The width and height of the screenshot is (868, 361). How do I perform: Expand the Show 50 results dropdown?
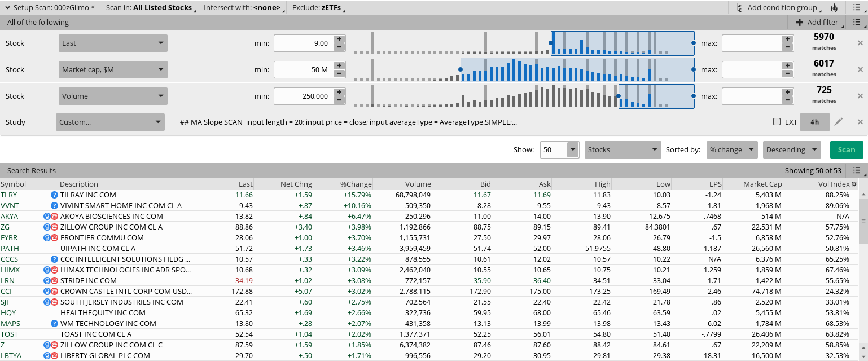573,149
